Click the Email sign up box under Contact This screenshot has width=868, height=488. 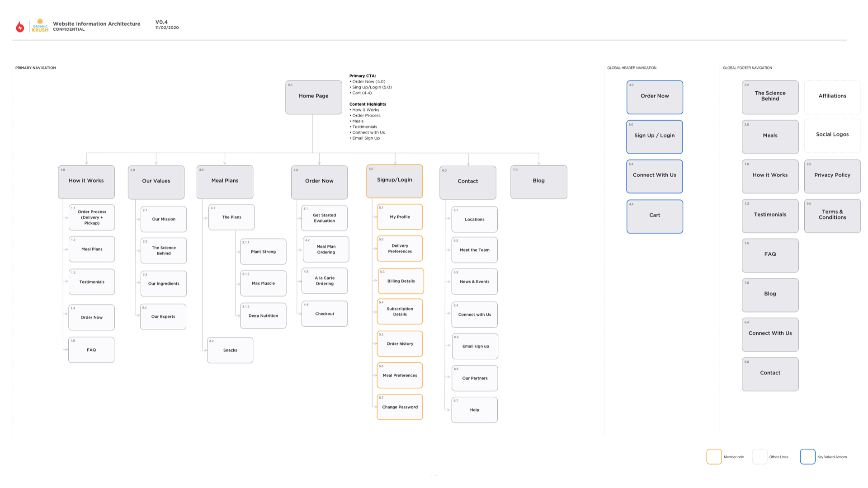pyautogui.click(x=475, y=347)
